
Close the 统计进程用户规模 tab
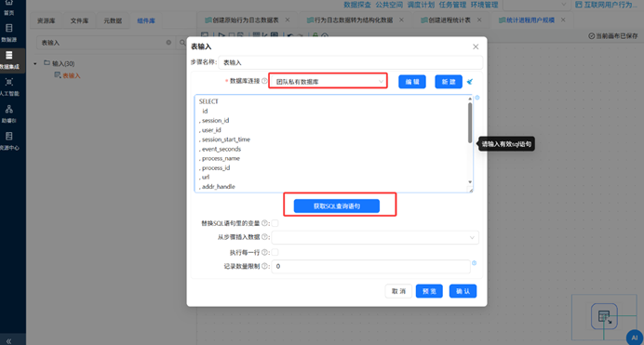click(x=563, y=20)
